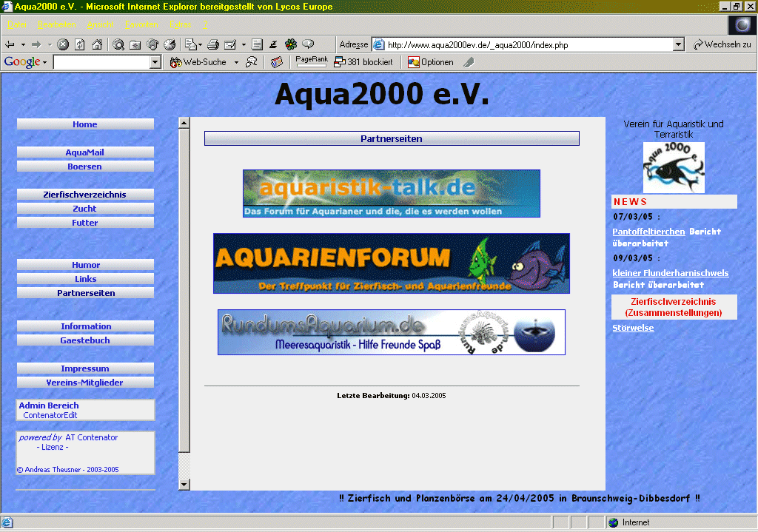Viewport: 758px width, 532px height.
Task: Open the Zucht section
Action: (85, 208)
